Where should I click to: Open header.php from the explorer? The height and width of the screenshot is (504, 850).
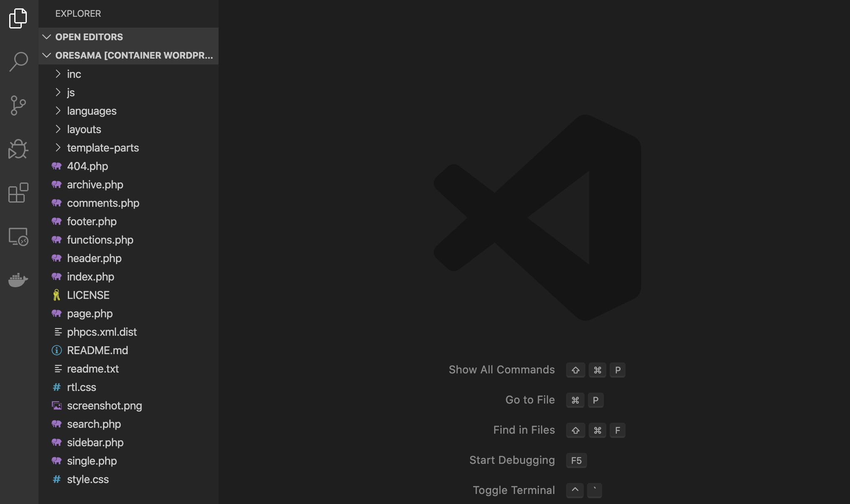(94, 258)
